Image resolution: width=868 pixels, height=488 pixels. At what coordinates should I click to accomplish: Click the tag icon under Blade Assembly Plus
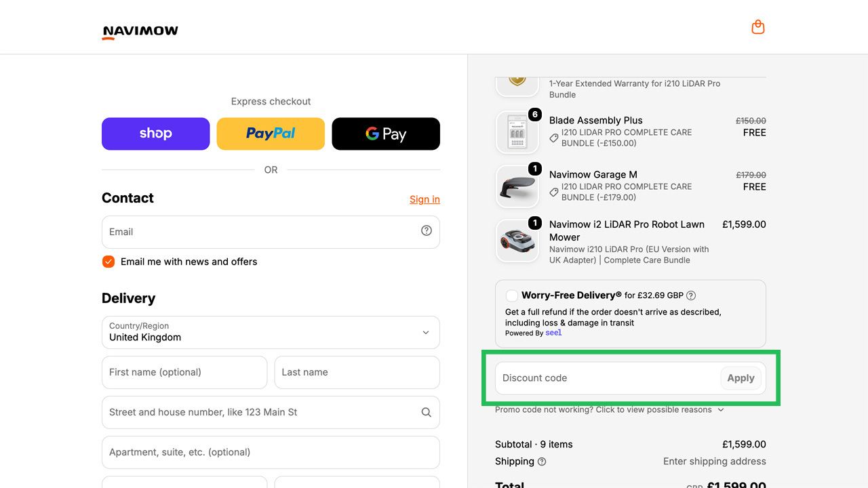pos(554,138)
